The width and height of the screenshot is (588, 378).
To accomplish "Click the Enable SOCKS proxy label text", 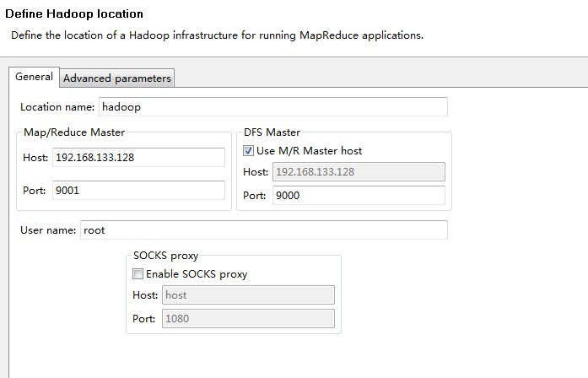I will point(197,274).
